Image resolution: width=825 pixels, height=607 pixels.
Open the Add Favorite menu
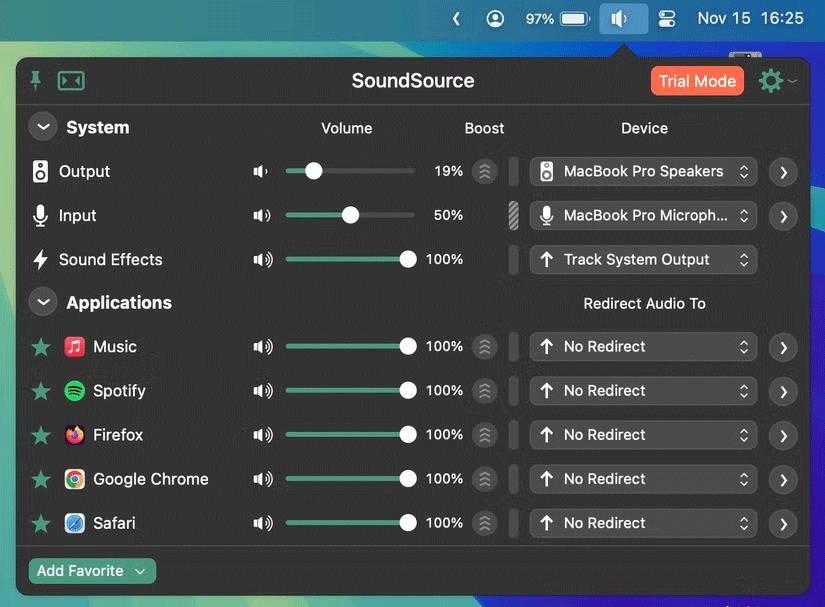point(92,570)
